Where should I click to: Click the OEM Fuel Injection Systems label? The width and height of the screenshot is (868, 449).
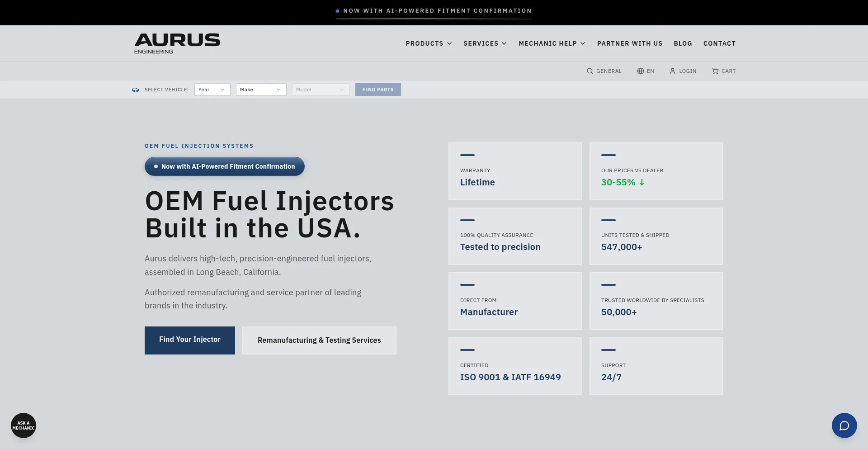coord(199,146)
